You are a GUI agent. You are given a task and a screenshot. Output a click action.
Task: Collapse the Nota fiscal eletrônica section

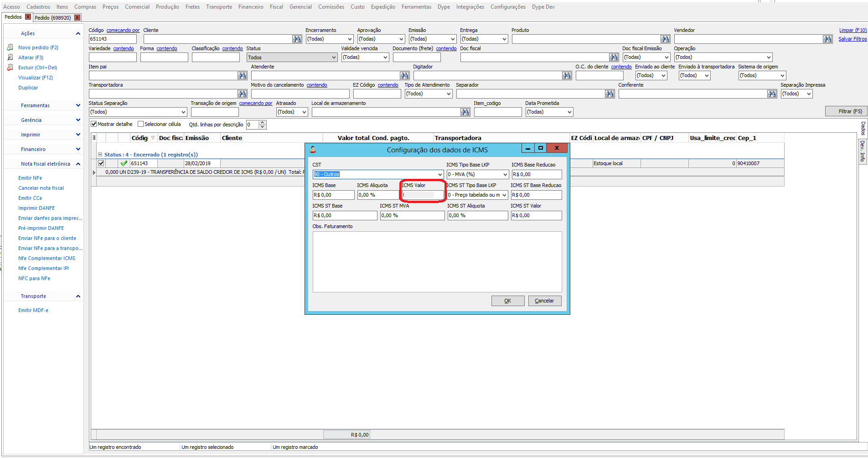(x=78, y=164)
